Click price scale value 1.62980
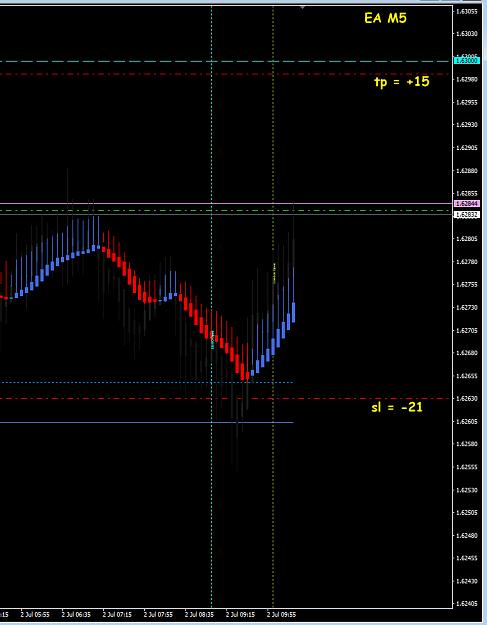 [x=467, y=79]
